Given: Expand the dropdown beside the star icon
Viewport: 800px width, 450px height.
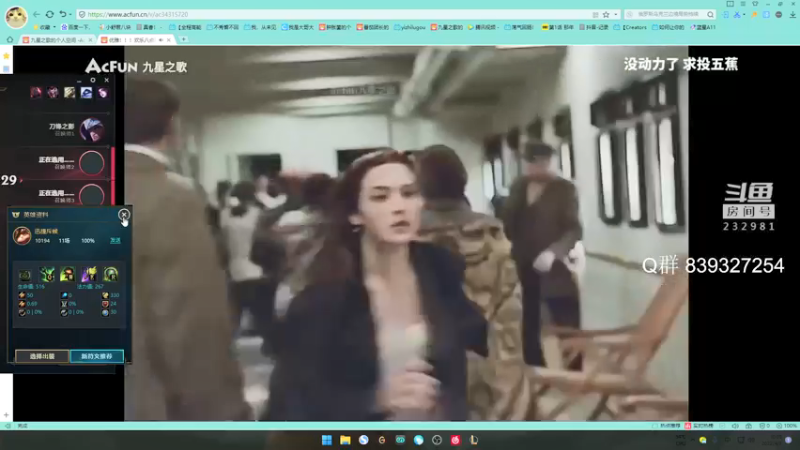Looking at the screenshot, I should coord(615,14).
